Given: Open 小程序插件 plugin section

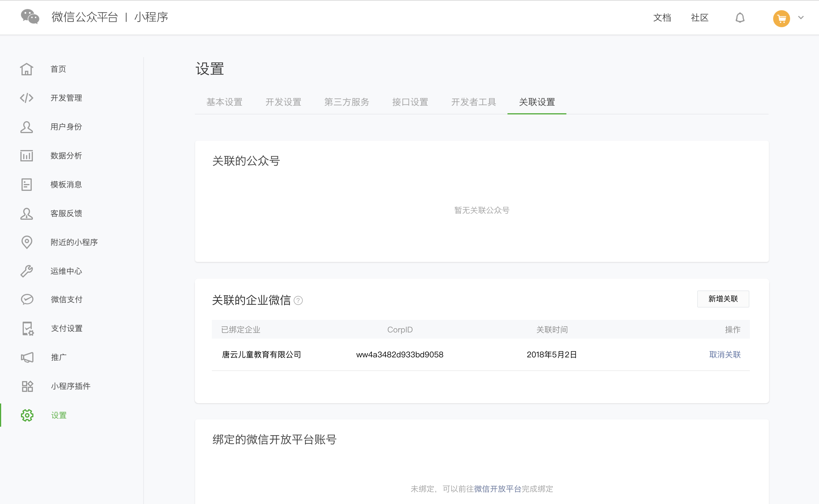Looking at the screenshot, I should click(70, 386).
